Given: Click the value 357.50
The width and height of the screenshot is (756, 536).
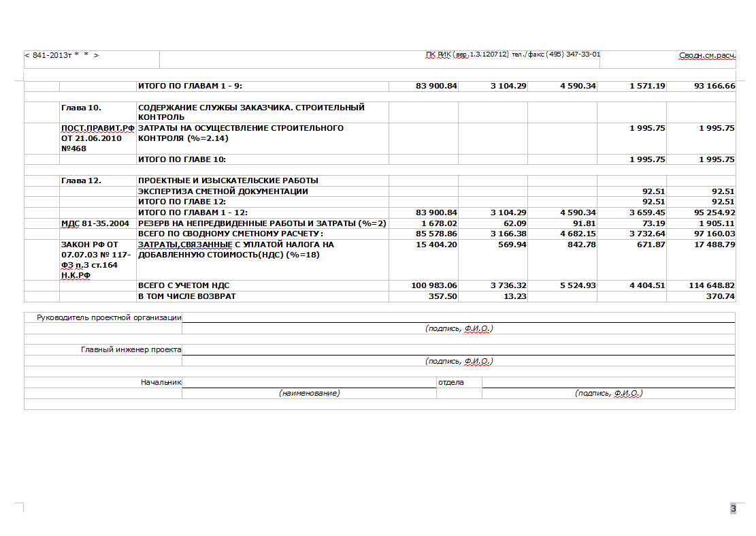Looking at the screenshot, I should (x=442, y=296).
